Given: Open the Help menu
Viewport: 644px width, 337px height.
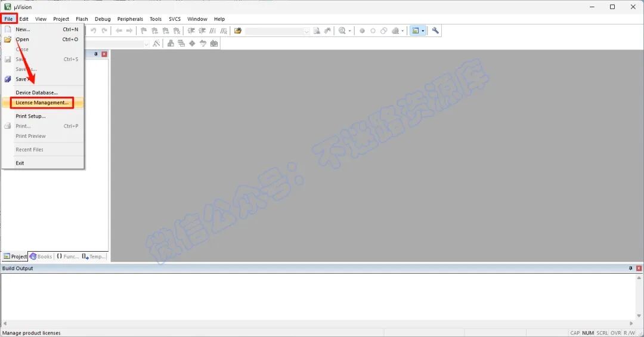Looking at the screenshot, I should pyautogui.click(x=219, y=19).
